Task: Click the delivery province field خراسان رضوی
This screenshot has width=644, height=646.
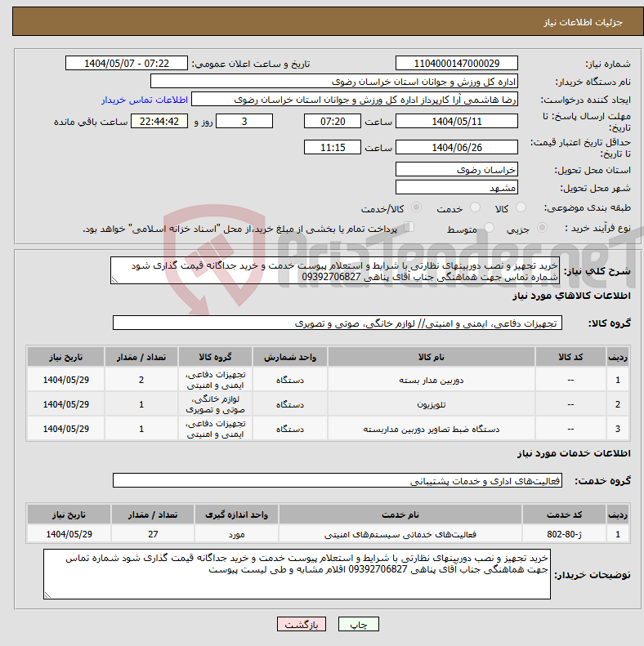Action: (x=456, y=169)
